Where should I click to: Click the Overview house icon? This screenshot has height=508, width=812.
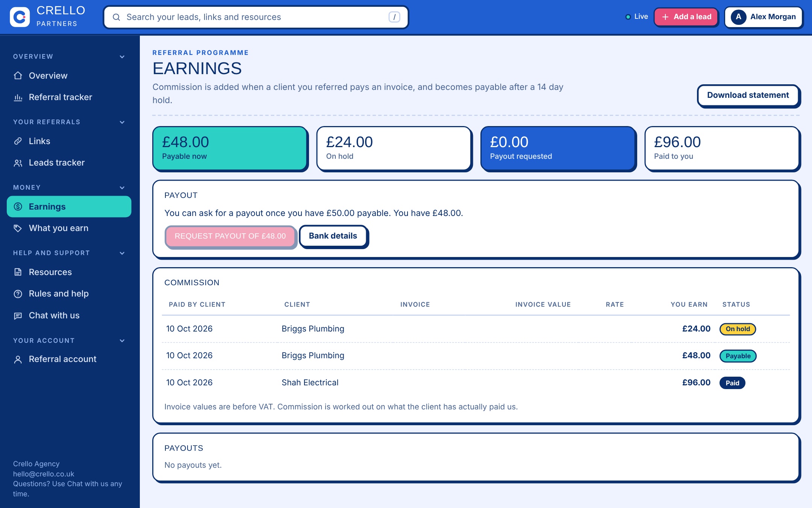18,76
